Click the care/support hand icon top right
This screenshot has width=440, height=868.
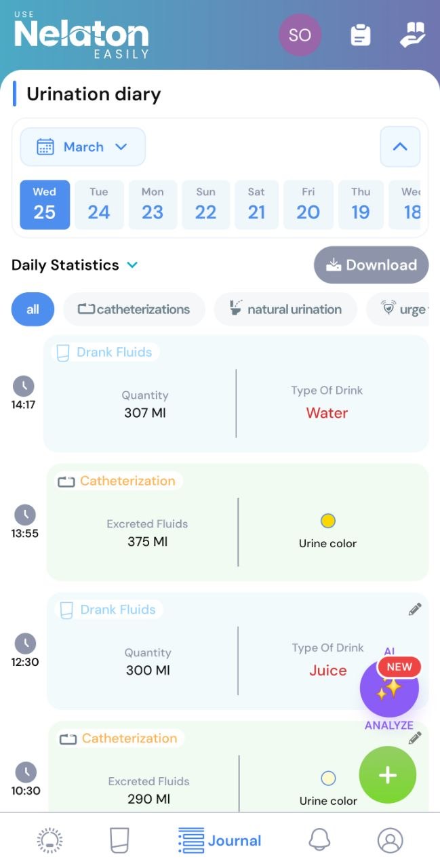point(413,35)
